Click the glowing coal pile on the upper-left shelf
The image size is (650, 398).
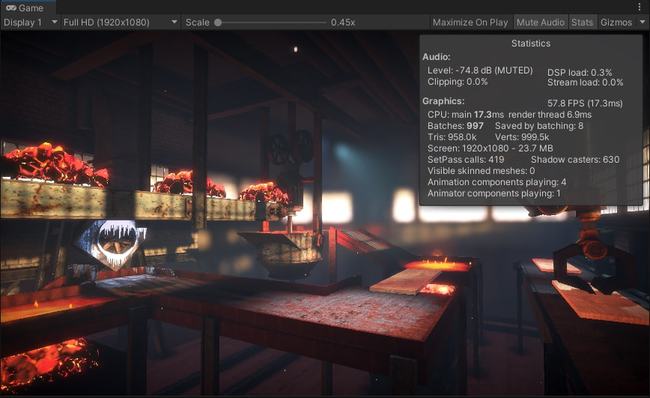(x=57, y=165)
